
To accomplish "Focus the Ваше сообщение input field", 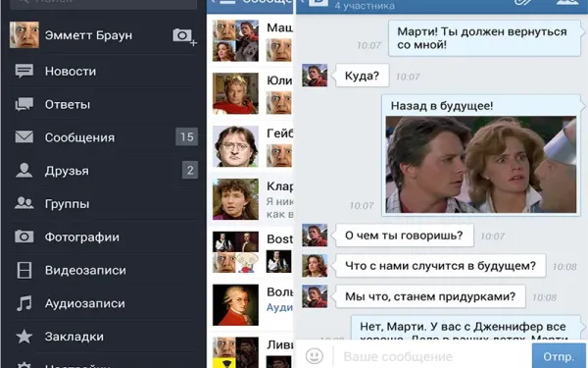I will pyautogui.click(x=433, y=356).
